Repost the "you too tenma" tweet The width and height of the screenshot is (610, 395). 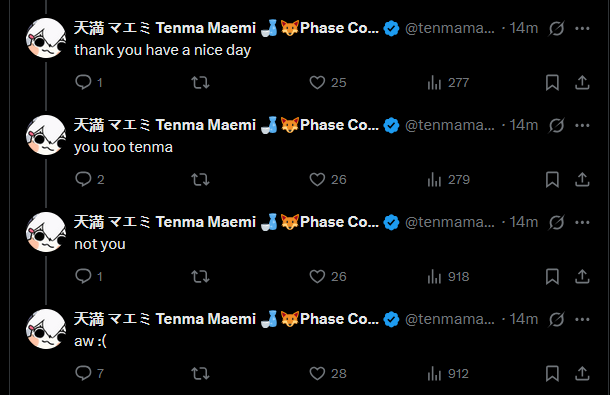coord(200,179)
